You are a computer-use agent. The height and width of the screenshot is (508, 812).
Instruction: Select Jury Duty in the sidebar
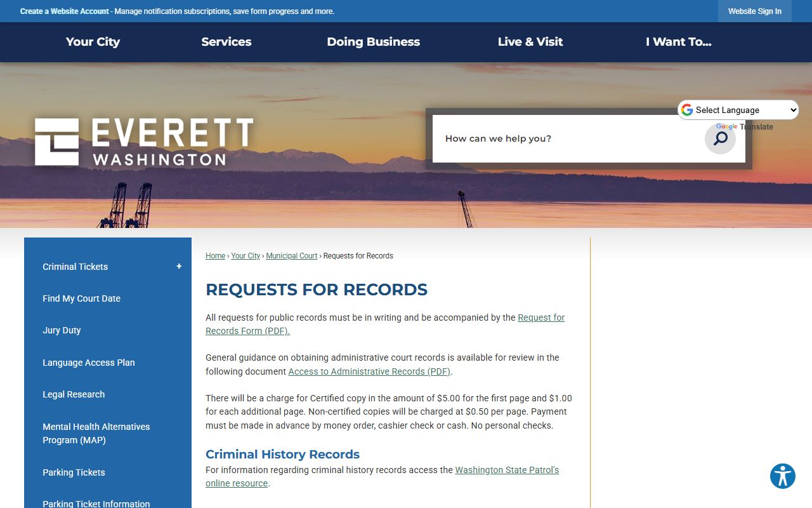coord(62,330)
